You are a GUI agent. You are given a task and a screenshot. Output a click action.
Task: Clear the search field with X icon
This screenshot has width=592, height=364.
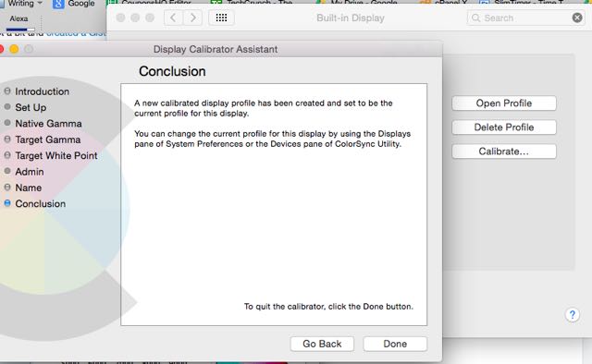pyautogui.click(x=577, y=18)
